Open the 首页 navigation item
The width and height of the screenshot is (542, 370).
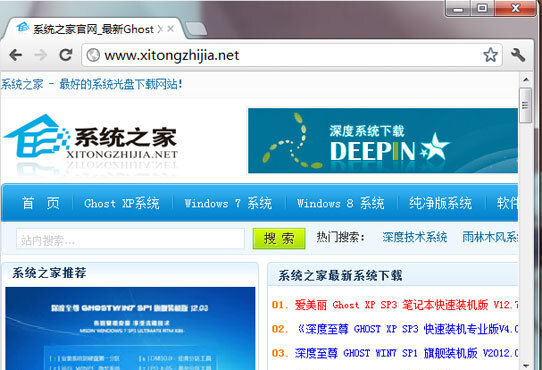click(x=40, y=203)
